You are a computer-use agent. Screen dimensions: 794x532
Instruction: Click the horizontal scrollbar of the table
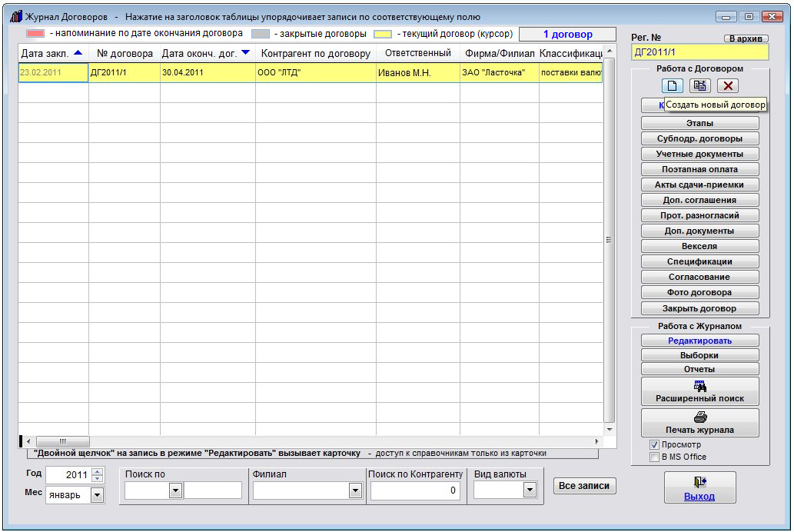click(307, 441)
